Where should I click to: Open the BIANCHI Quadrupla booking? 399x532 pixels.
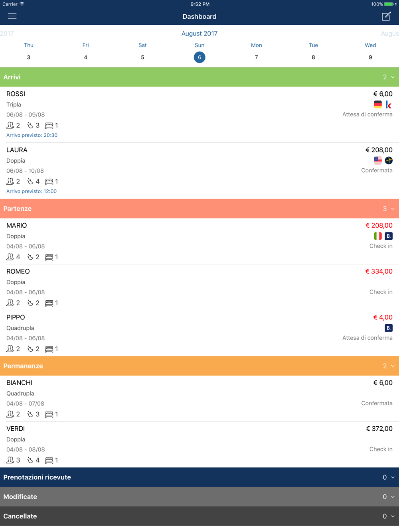pos(199,398)
